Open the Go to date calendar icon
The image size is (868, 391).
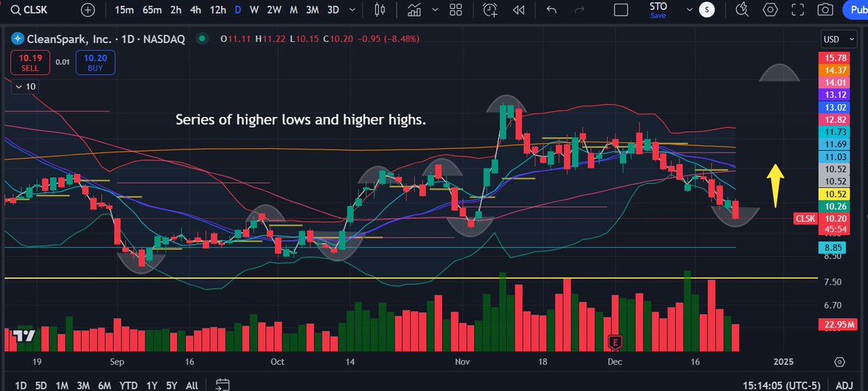point(223,384)
